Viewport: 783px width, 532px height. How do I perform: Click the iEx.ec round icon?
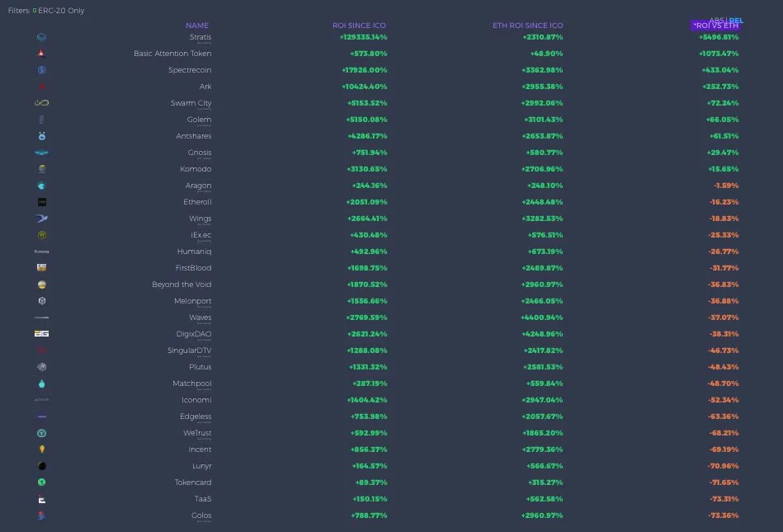42,235
